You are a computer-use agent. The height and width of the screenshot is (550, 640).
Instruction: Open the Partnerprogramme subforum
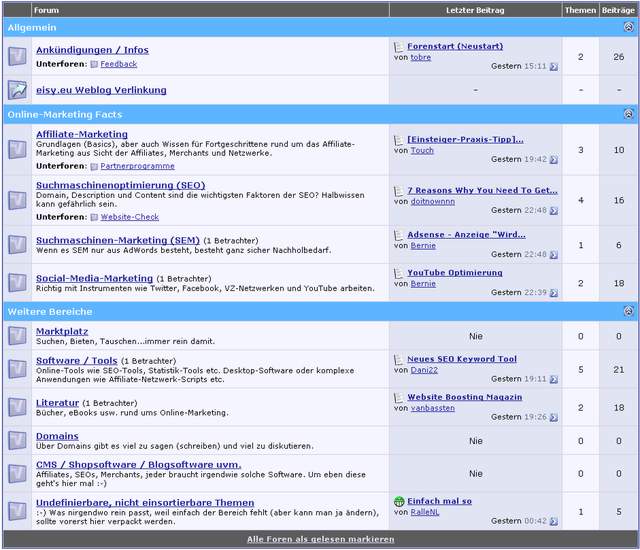tap(138, 166)
